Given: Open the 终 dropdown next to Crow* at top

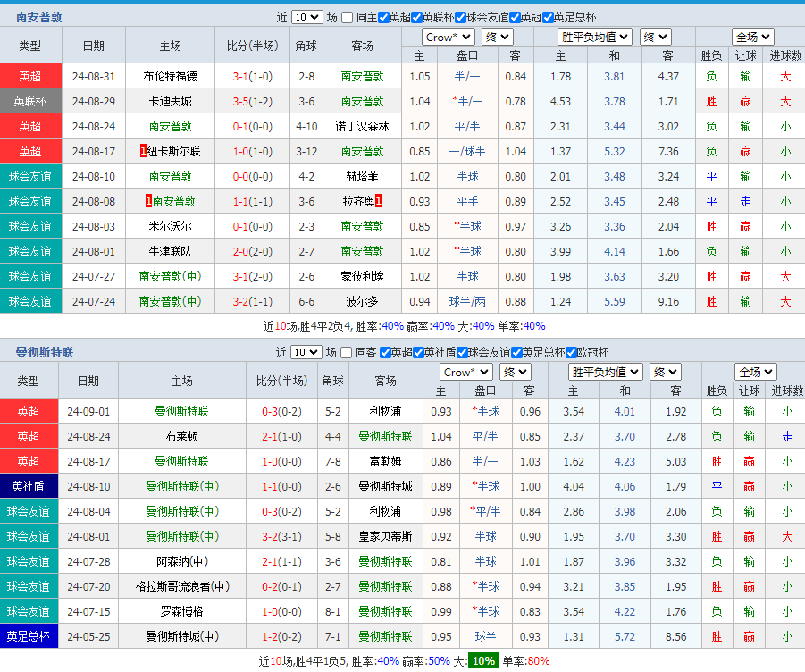Looking at the screenshot, I should click(497, 37).
